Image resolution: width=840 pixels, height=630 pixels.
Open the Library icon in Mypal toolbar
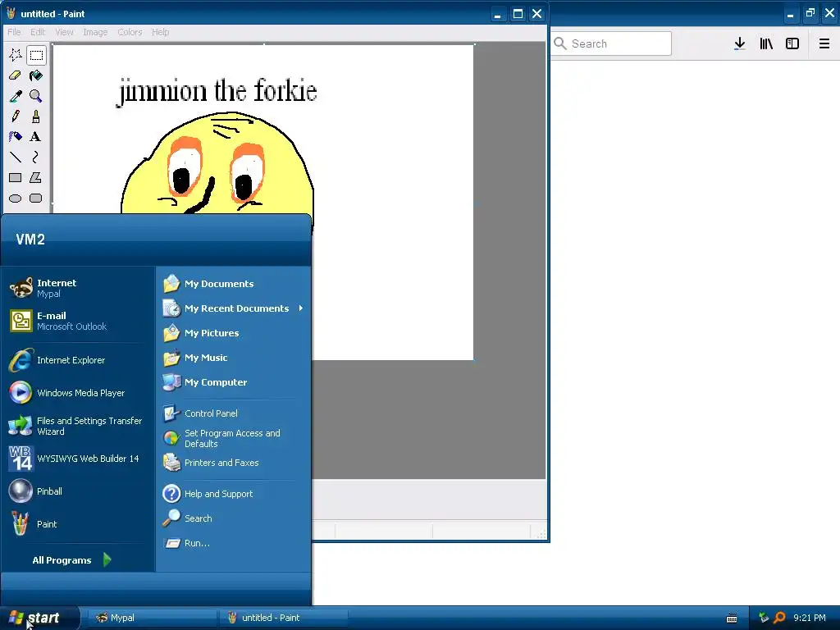click(766, 44)
